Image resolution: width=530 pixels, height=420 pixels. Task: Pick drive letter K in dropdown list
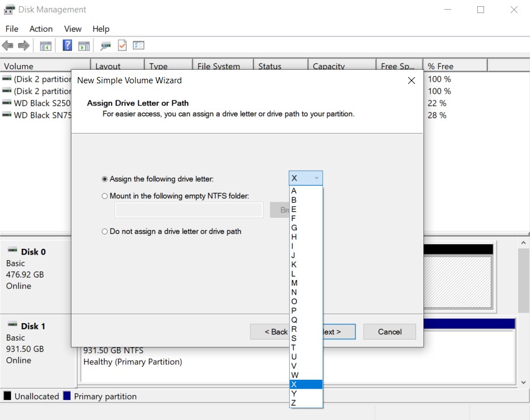(306, 265)
